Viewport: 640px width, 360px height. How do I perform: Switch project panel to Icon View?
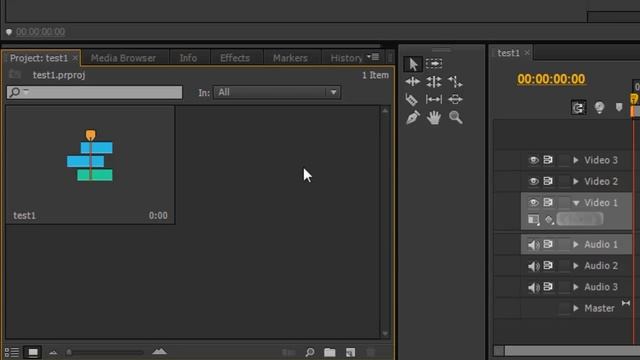pos(33,352)
